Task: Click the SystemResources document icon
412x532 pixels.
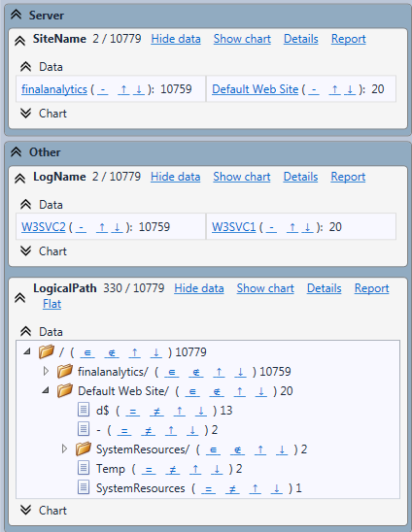Action: click(x=84, y=487)
